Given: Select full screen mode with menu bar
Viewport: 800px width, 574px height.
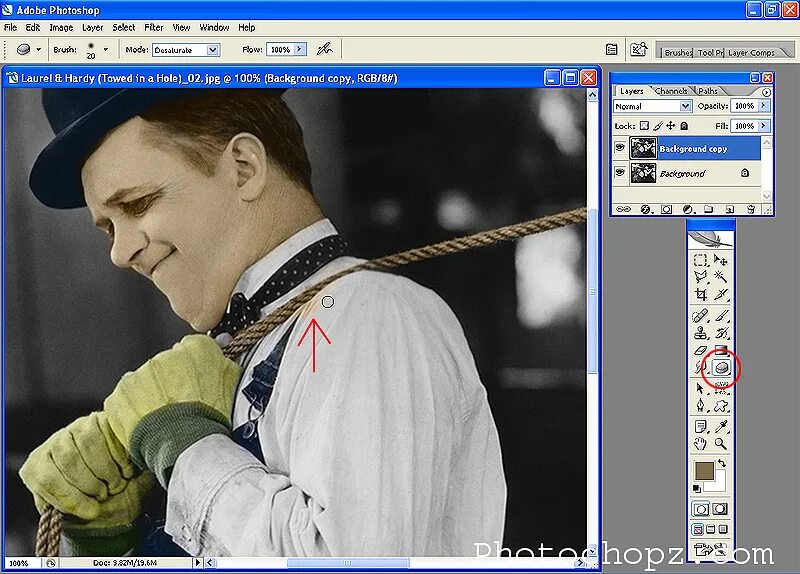Looking at the screenshot, I should (711, 530).
